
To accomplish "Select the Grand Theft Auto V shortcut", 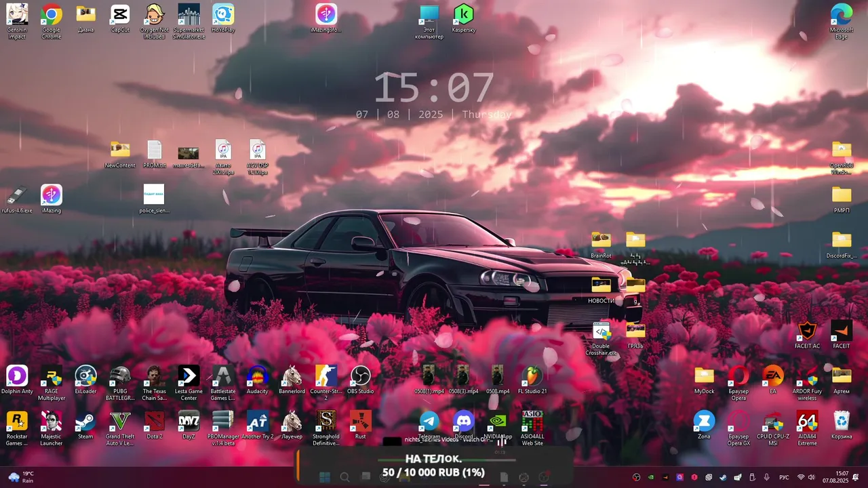I will (120, 421).
